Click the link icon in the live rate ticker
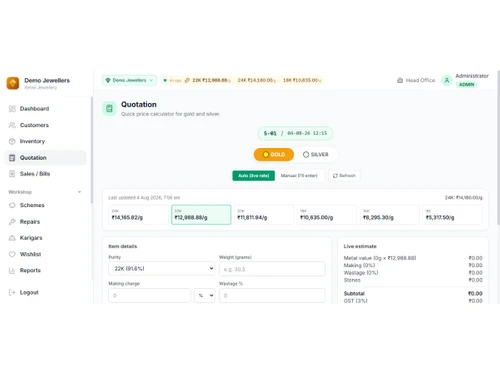This screenshot has height=375, width=500. [187, 80]
